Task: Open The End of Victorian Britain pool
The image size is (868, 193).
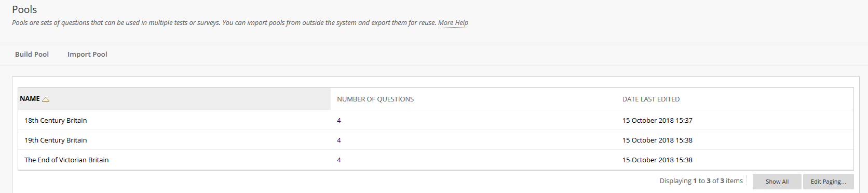Action: 66,160
